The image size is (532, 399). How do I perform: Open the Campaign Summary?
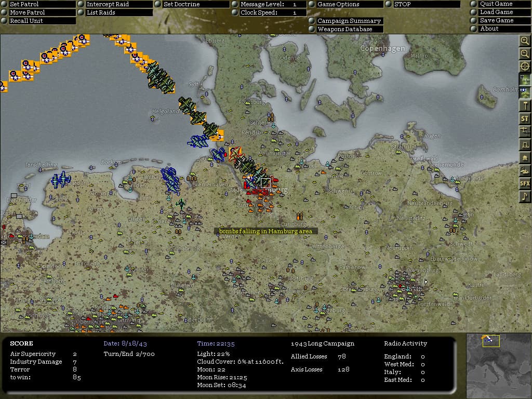[x=346, y=21]
